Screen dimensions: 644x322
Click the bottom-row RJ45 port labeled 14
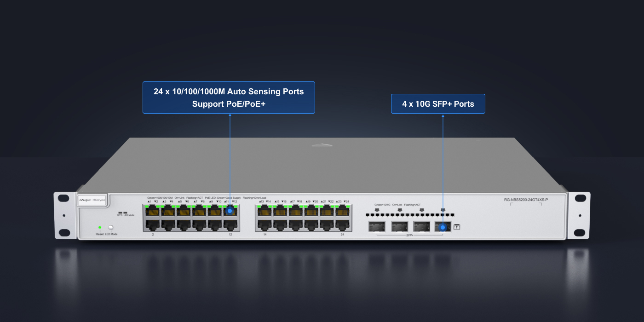pyautogui.click(x=264, y=225)
